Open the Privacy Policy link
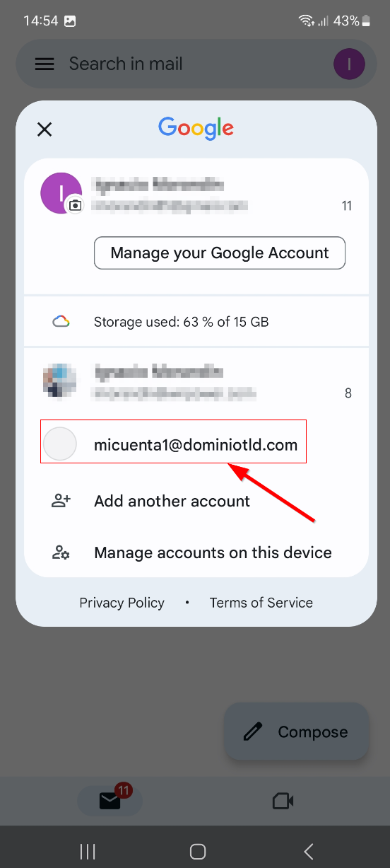Image resolution: width=390 pixels, height=868 pixels. coord(122,603)
